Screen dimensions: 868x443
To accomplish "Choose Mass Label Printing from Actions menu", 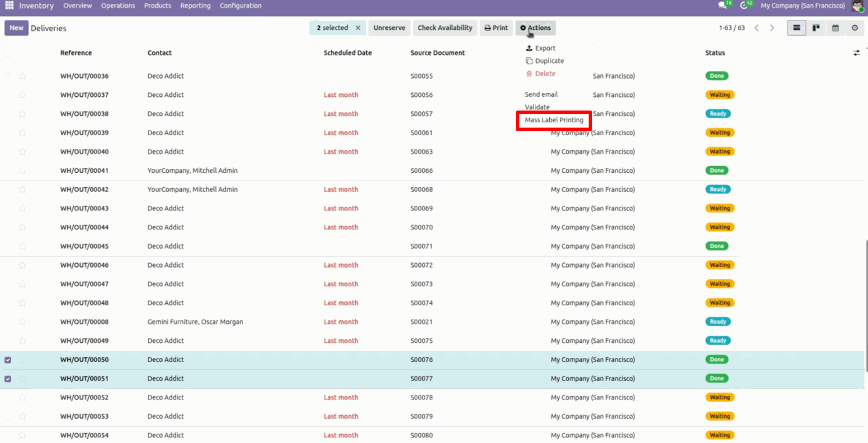I will [x=554, y=120].
